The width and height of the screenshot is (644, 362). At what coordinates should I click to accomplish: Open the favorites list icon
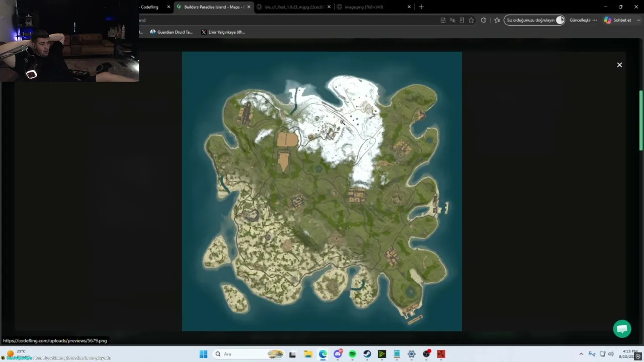tap(497, 20)
